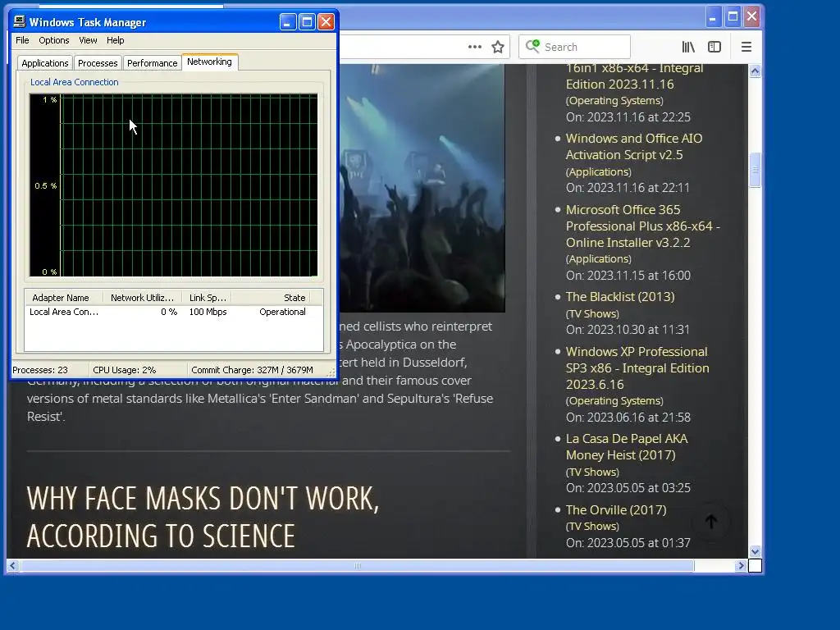Screen dimensions: 840x630
Task: Open Why Face Masks Don't Work article heading
Action: pyautogui.click(x=203, y=518)
